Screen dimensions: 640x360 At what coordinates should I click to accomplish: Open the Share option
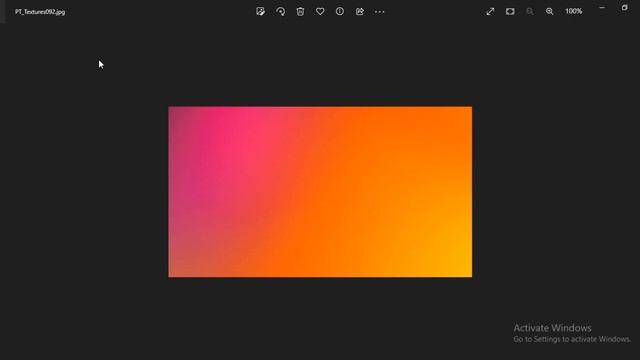click(x=360, y=11)
